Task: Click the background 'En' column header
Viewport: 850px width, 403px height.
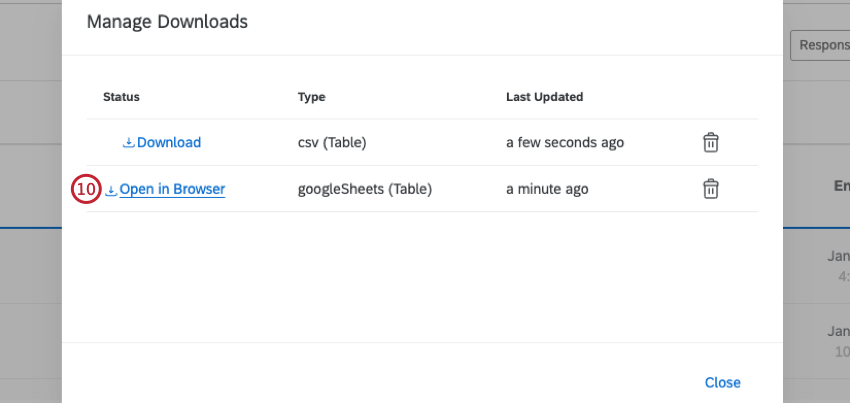Action: coord(841,186)
